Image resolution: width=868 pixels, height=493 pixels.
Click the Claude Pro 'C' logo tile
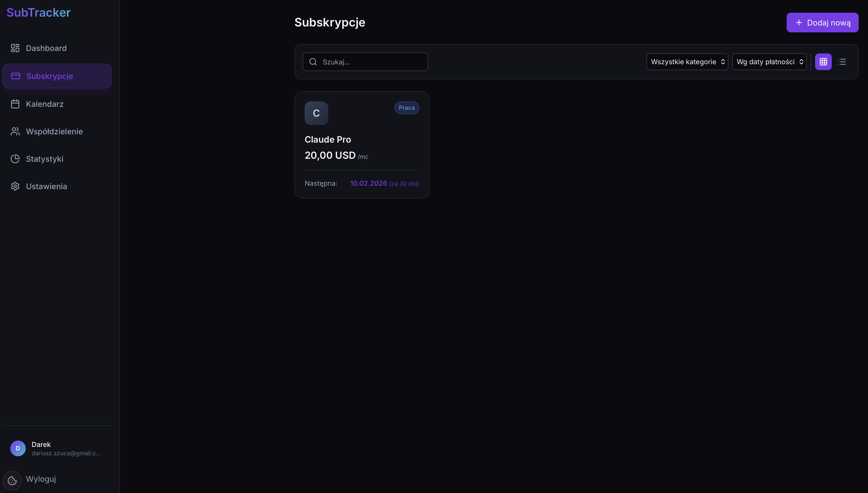coord(316,113)
